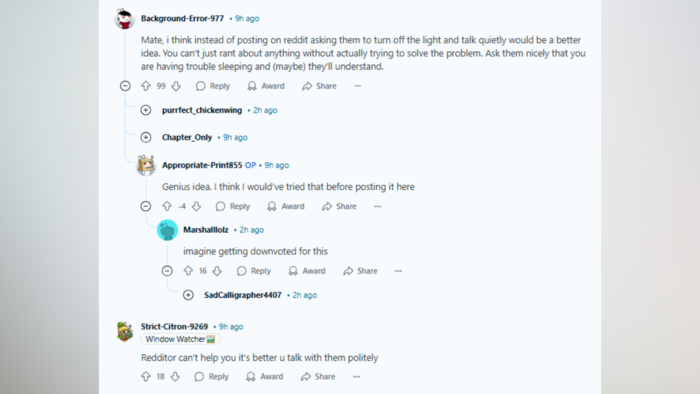The height and width of the screenshot is (394, 700).
Task: Downvote Strict-Citron-9269's comment with 18 points
Action: [175, 377]
